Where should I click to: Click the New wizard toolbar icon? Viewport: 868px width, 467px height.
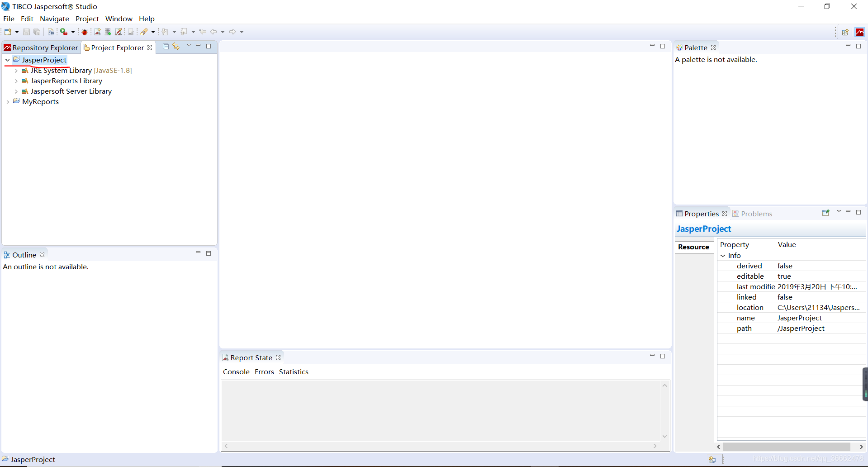click(8, 32)
